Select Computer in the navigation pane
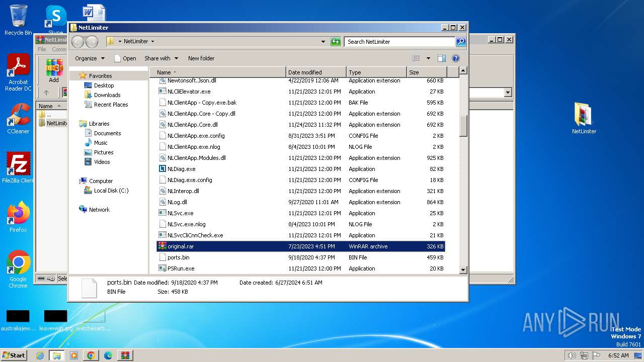This screenshot has width=644, height=362. click(101, 181)
